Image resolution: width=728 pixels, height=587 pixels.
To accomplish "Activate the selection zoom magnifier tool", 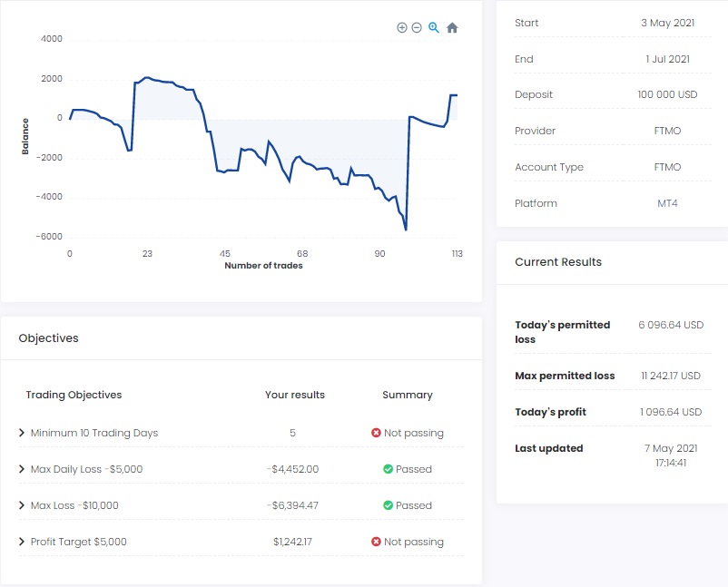I will click(434, 28).
